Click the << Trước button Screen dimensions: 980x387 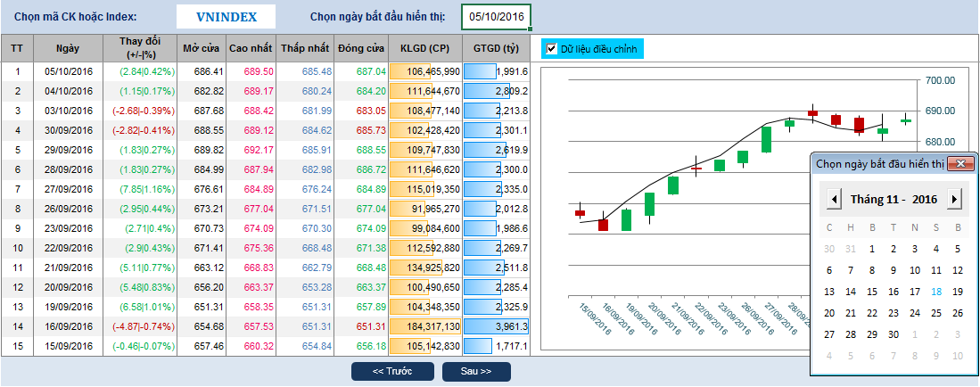coord(392,371)
